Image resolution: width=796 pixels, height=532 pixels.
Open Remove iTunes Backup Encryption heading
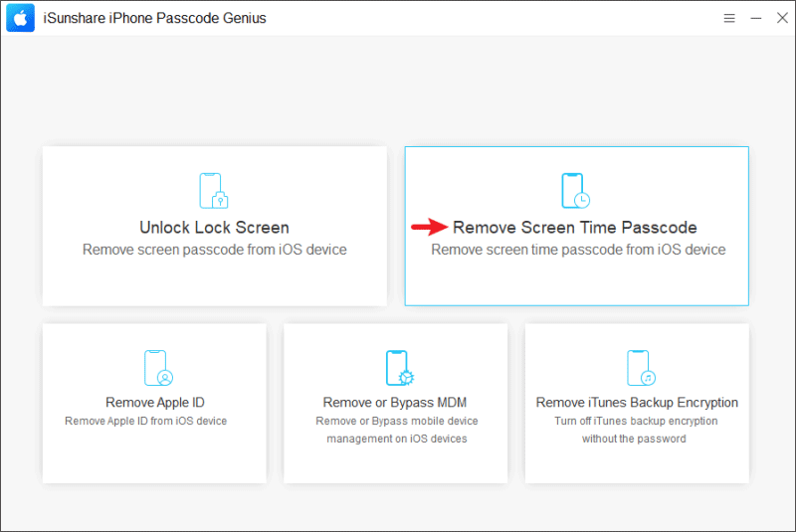coord(637,402)
